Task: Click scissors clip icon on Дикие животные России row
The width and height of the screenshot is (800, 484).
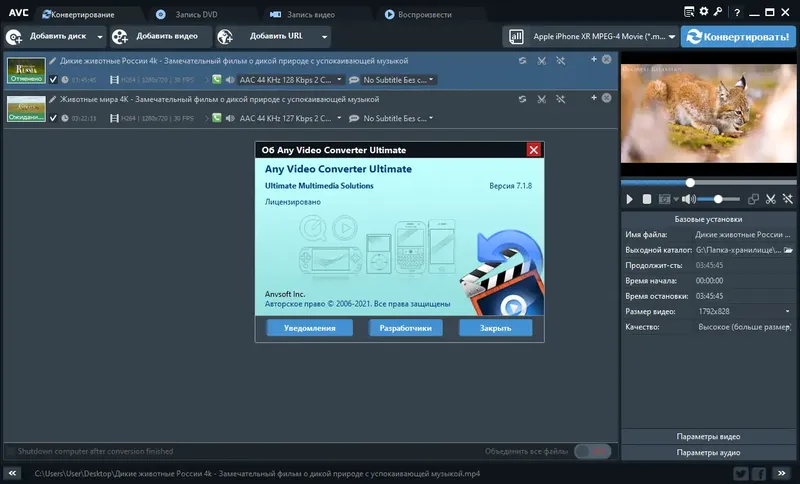Action: 541,61
